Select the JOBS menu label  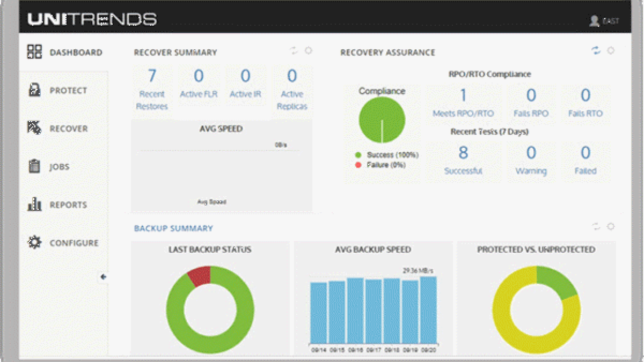(x=60, y=167)
